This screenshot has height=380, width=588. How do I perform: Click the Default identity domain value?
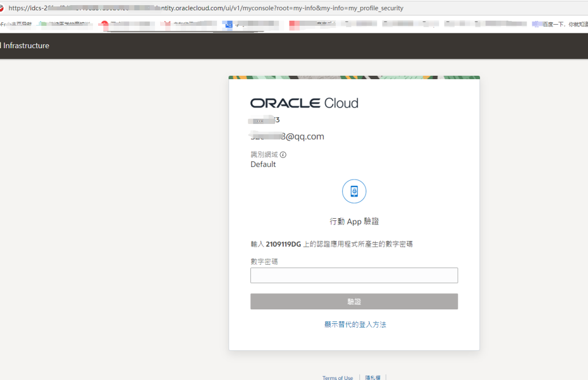click(263, 164)
